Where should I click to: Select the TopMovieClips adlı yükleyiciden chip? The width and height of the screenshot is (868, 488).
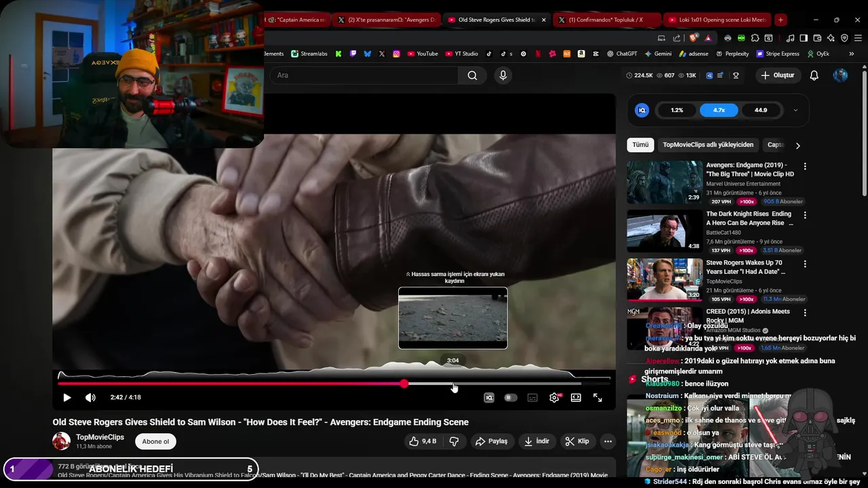pos(708,145)
